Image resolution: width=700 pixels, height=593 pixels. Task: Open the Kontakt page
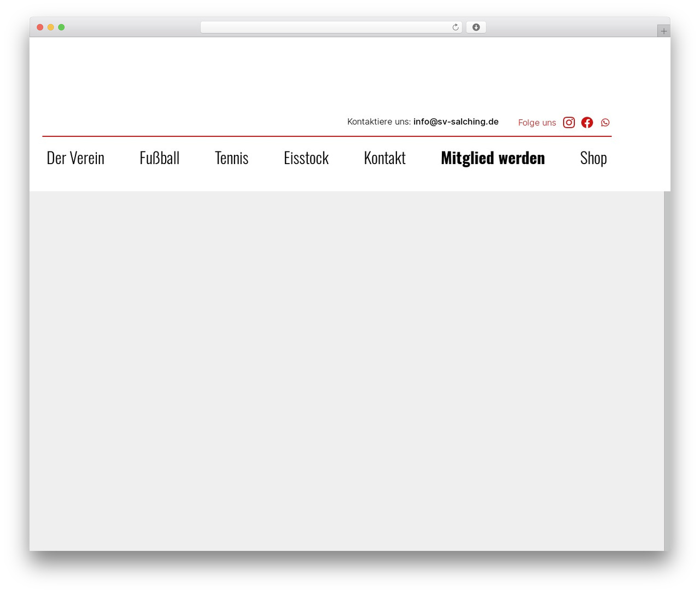[x=384, y=158]
